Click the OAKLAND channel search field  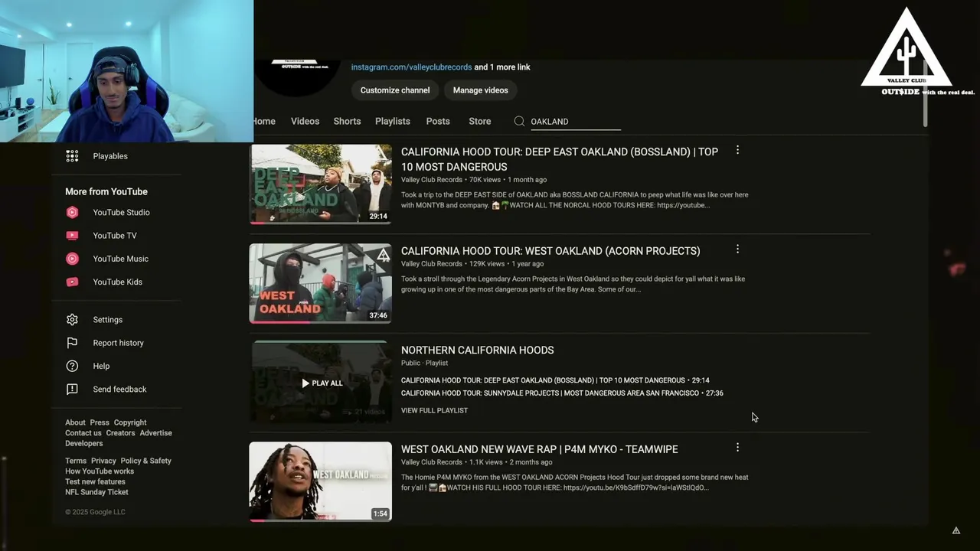coord(575,122)
